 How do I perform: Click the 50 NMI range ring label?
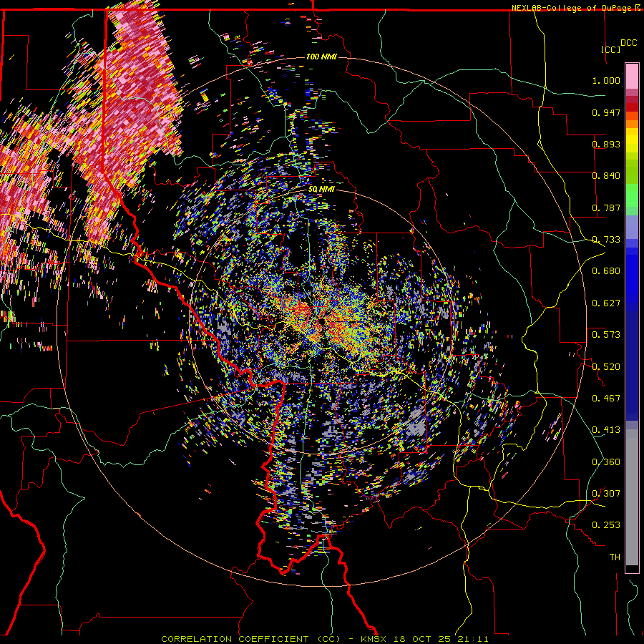[x=321, y=190]
